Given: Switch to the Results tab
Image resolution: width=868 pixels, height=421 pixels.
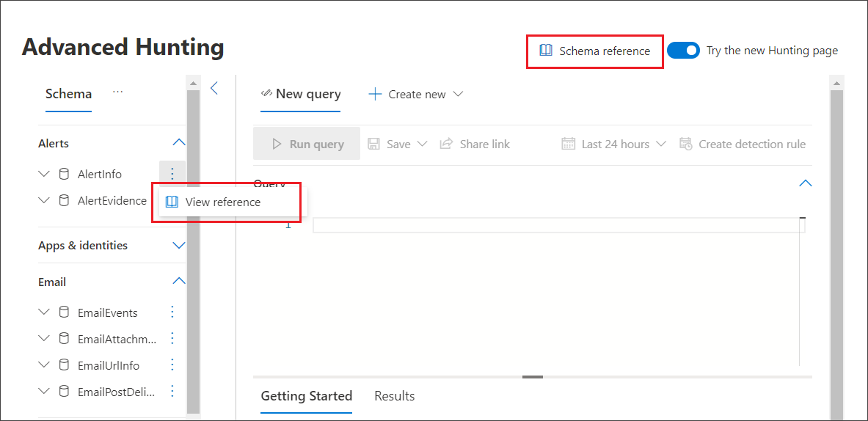Looking at the screenshot, I should pyautogui.click(x=394, y=396).
